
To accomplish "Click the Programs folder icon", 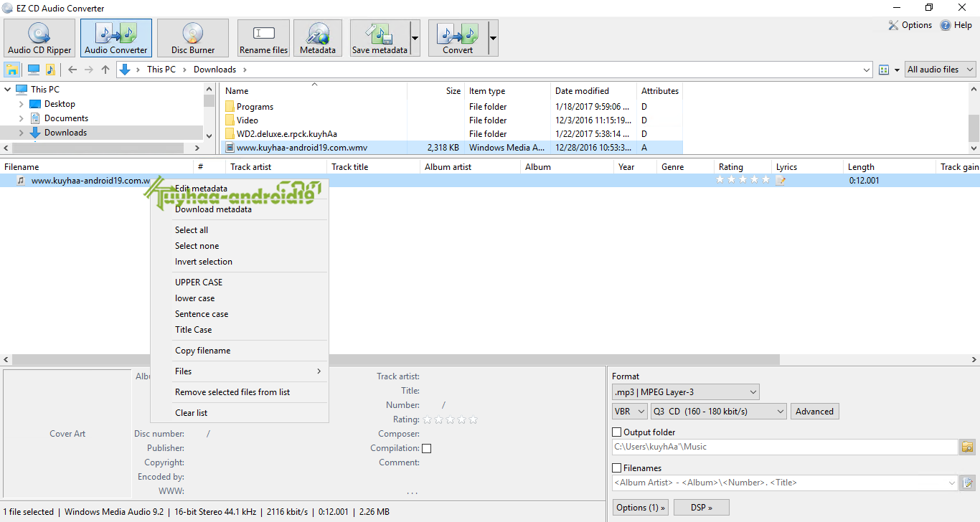I will [230, 107].
